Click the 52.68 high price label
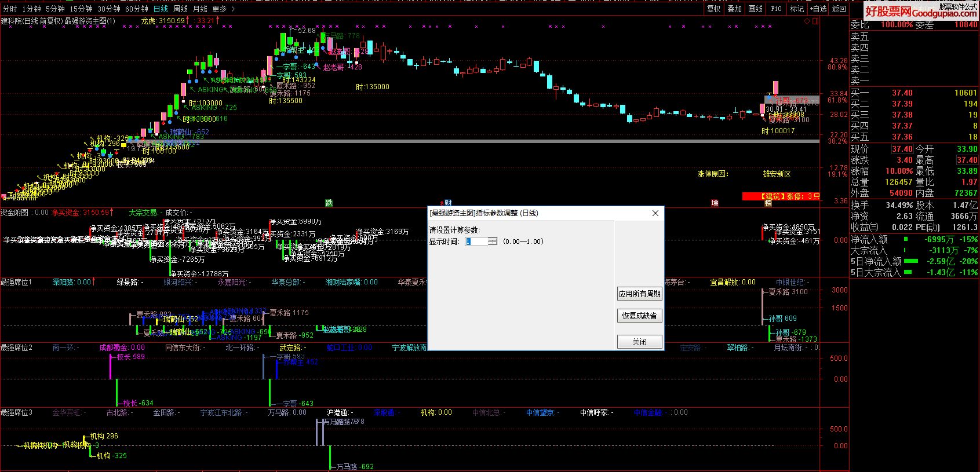This screenshot has height=472, width=980. tap(307, 31)
